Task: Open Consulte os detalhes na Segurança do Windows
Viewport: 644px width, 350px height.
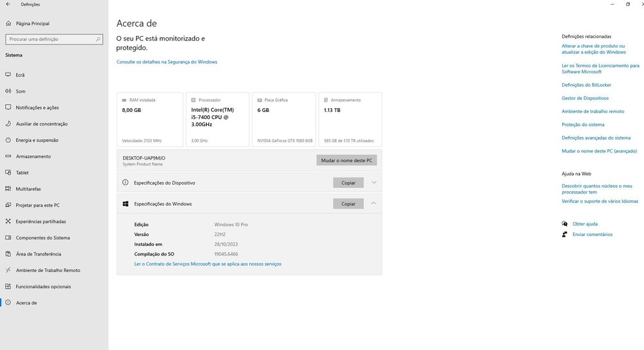Action: coord(167,62)
